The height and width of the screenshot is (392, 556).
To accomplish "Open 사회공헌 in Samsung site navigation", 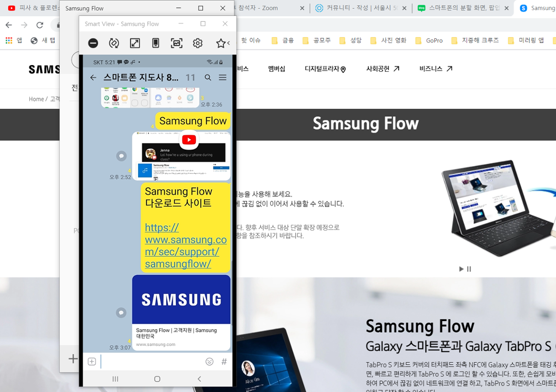I will [383, 69].
